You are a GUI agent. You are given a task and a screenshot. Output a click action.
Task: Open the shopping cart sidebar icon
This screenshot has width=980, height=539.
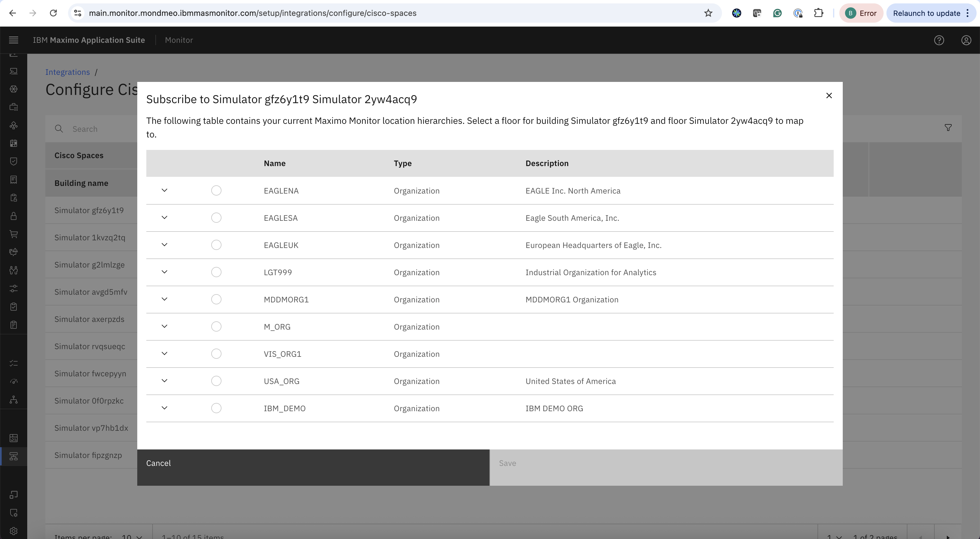click(x=14, y=234)
